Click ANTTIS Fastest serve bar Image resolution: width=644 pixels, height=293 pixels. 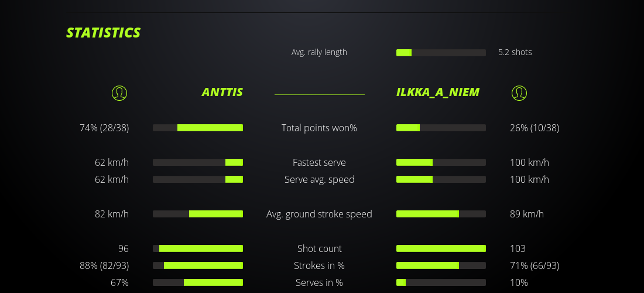click(x=198, y=162)
